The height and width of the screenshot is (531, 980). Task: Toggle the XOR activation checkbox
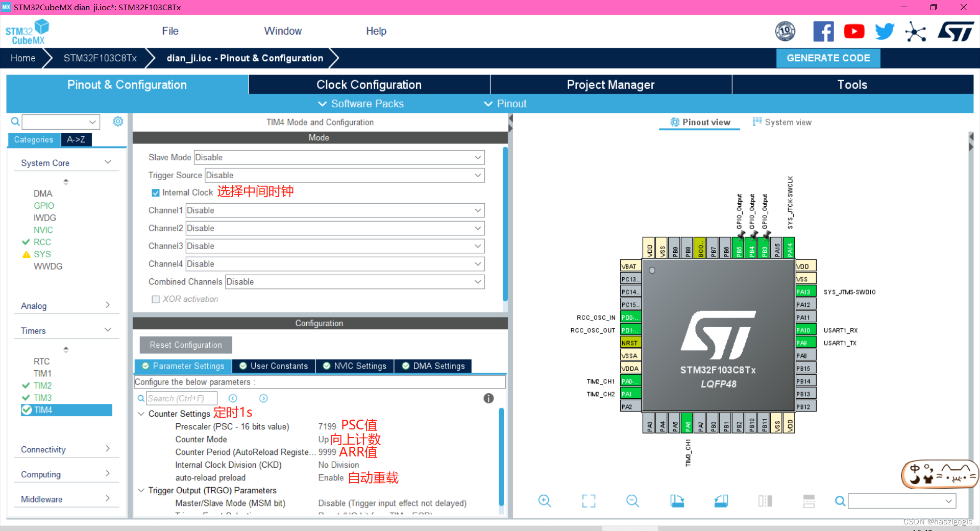pos(156,299)
